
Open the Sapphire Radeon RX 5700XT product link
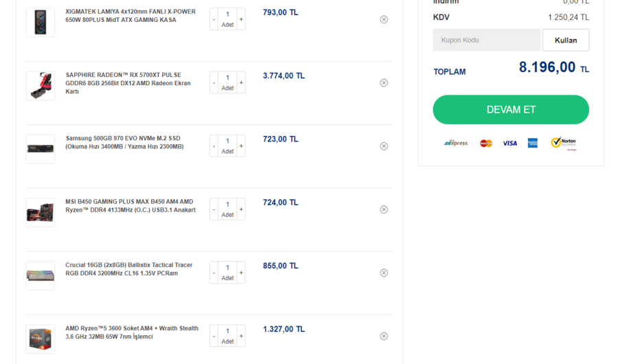[x=128, y=83]
